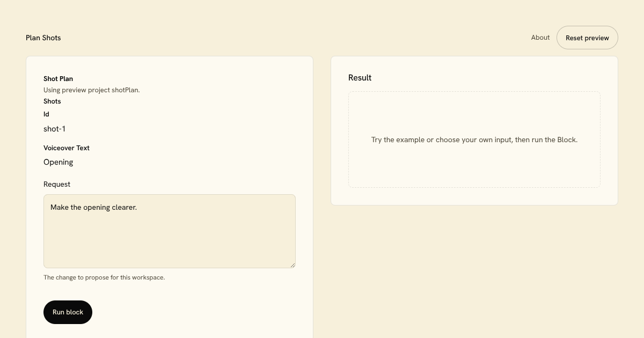Screen dimensions: 644x338
Task: Select the Plan Shots page title
Action: pyautogui.click(x=43, y=38)
